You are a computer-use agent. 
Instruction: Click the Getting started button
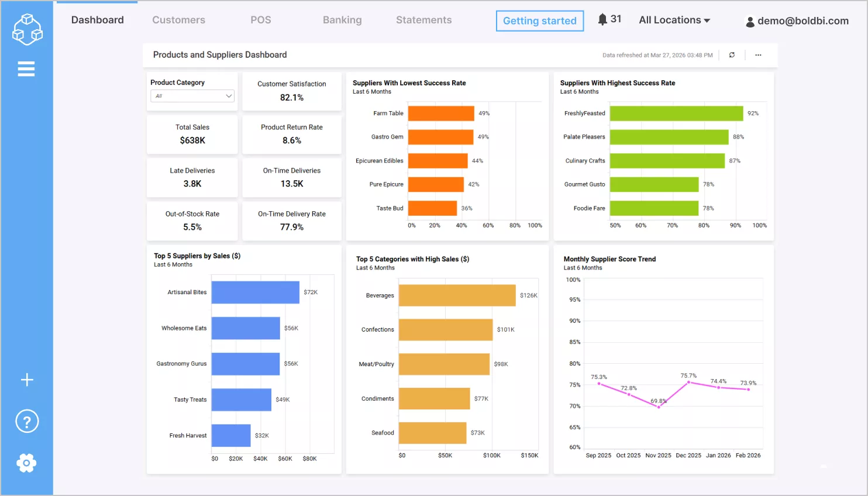click(539, 20)
